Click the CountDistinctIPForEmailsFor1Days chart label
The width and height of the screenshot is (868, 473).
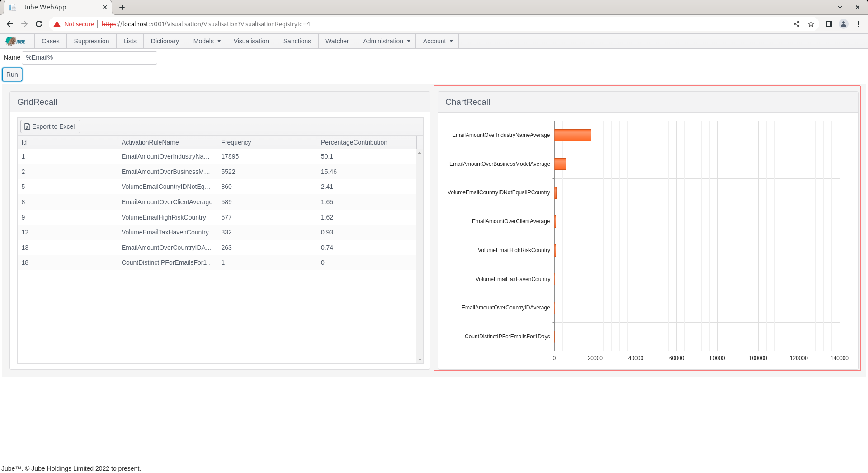pyautogui.click(x=507, y=337)
